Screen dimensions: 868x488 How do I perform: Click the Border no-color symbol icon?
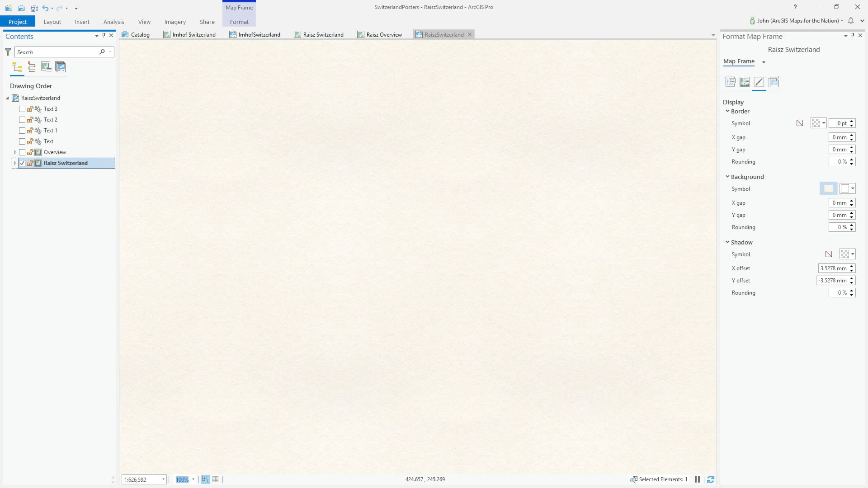point(800,123)
